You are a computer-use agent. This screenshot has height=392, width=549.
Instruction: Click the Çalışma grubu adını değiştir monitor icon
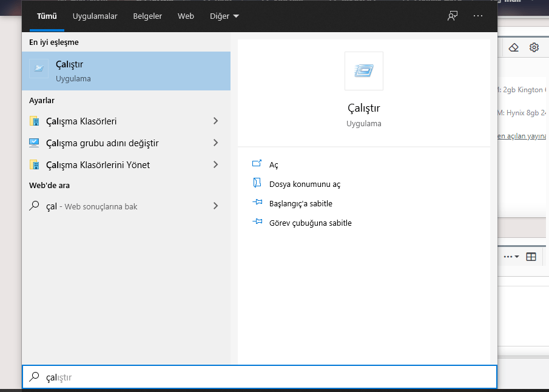click(x=35, y=143)
